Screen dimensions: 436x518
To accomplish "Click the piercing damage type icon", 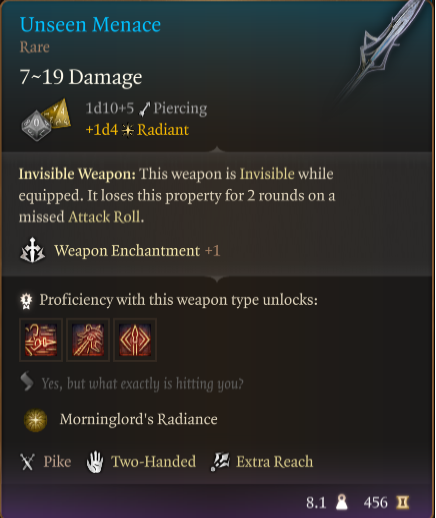I will [x=145, y=109].
